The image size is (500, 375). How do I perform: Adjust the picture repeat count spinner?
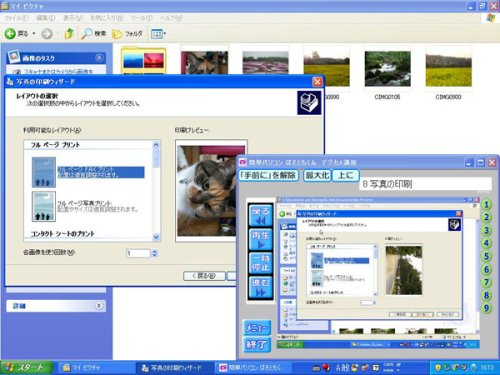point(154,253)
